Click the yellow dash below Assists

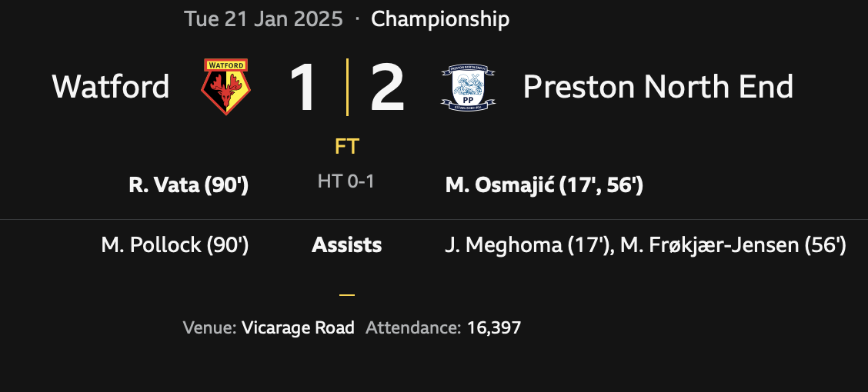[x=347, y=294]
